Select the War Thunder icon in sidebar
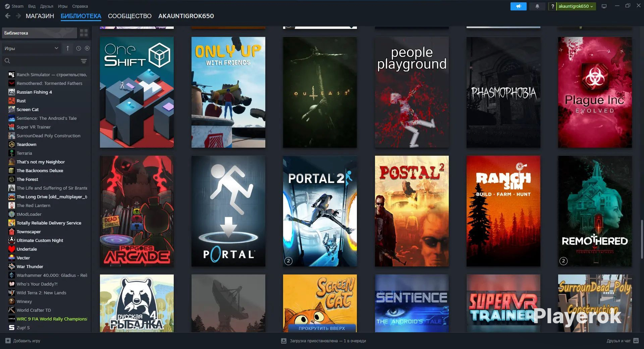 point(12,267)
